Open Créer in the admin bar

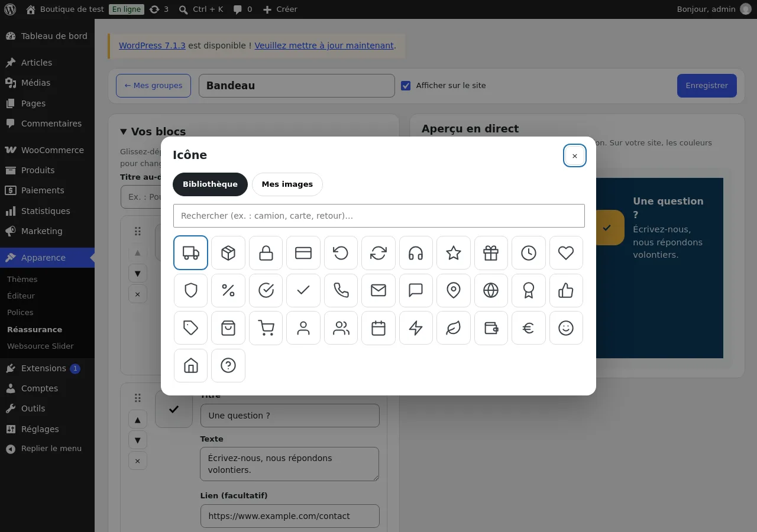click(280, 9)
